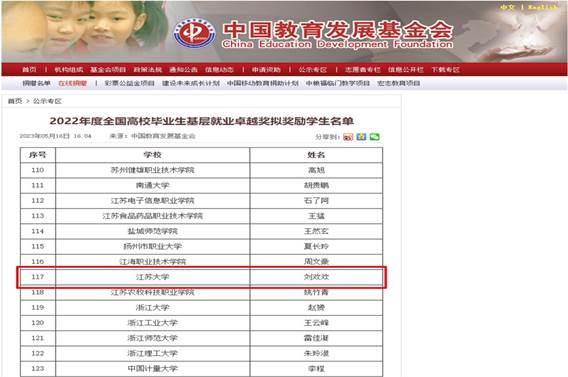568x377 pixels.
Task: Go to the 下载专区 section
Action: click(x=445, y=70)
